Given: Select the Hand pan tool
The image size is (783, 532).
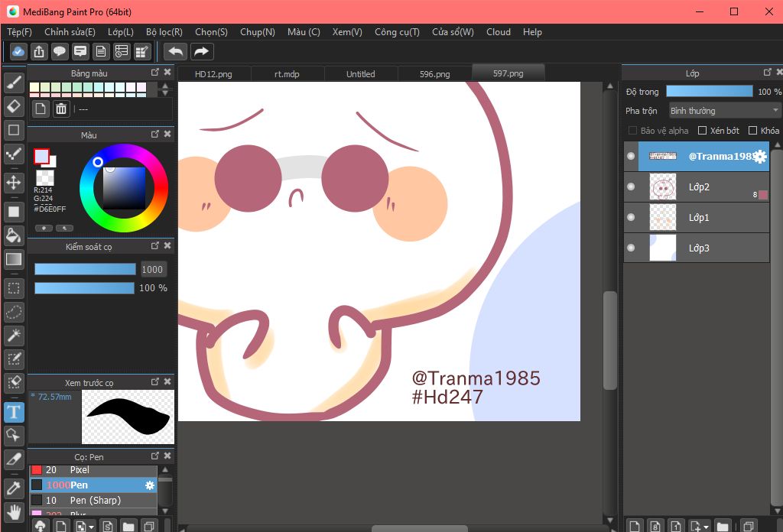Looking at the screenshot, I should [x=14, y=511].
